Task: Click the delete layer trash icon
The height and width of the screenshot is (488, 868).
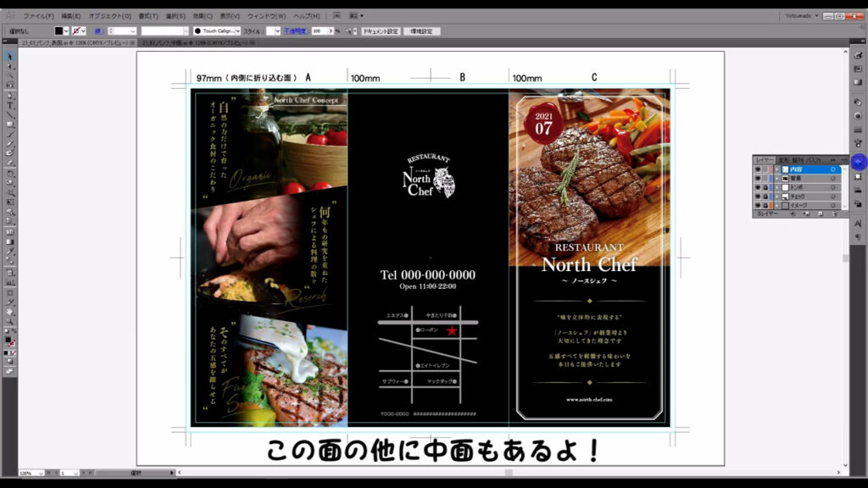Action: 837,214
